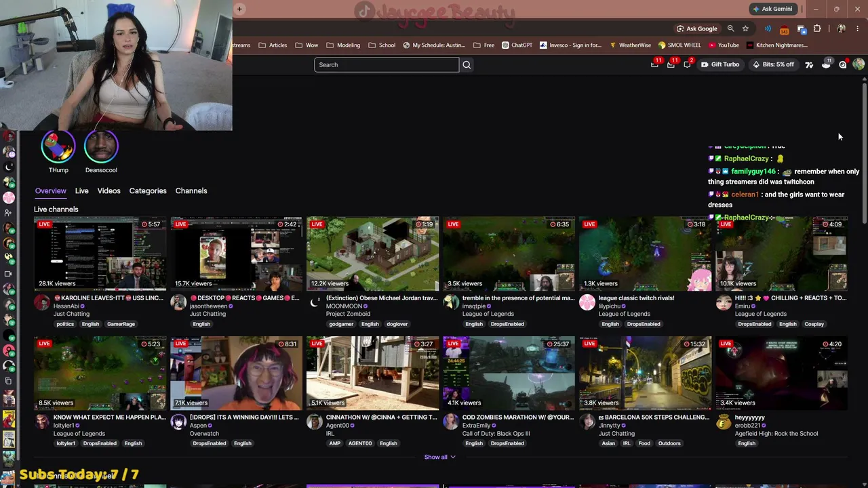
Task: Open imaqtpie channel avatar
Action: (x=451, y=302)
